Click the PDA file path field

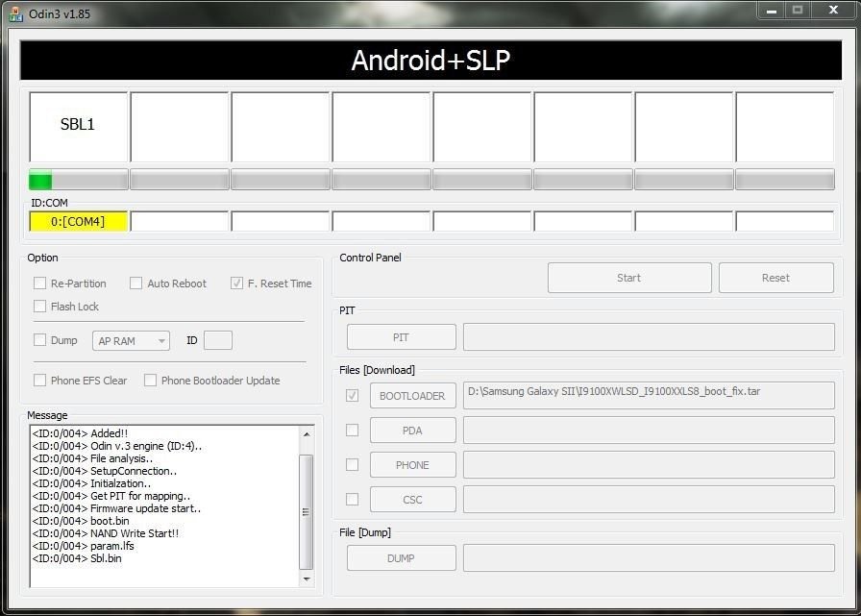pos(649,431)
